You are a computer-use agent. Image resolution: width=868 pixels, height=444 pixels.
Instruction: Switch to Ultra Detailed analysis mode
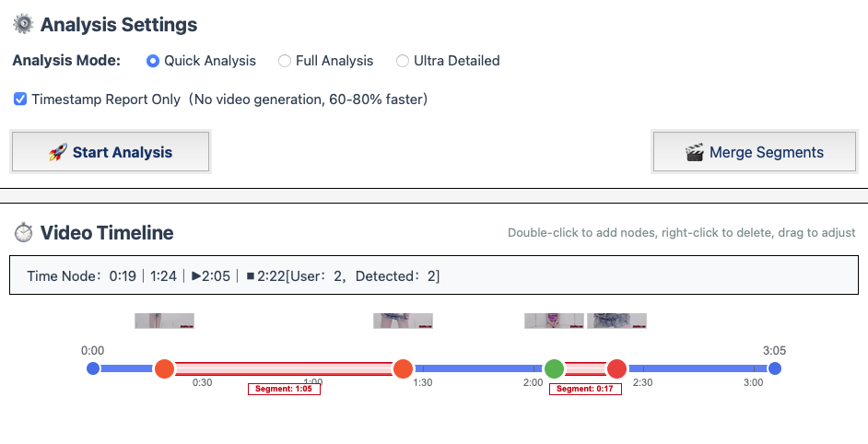point(403,61)
